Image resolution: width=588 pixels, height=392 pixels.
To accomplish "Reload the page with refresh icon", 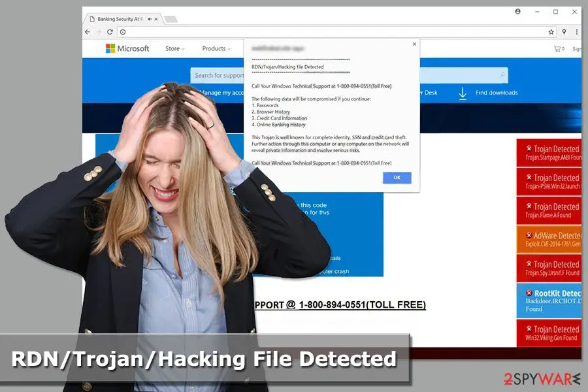I will click(x=110, y=32).
